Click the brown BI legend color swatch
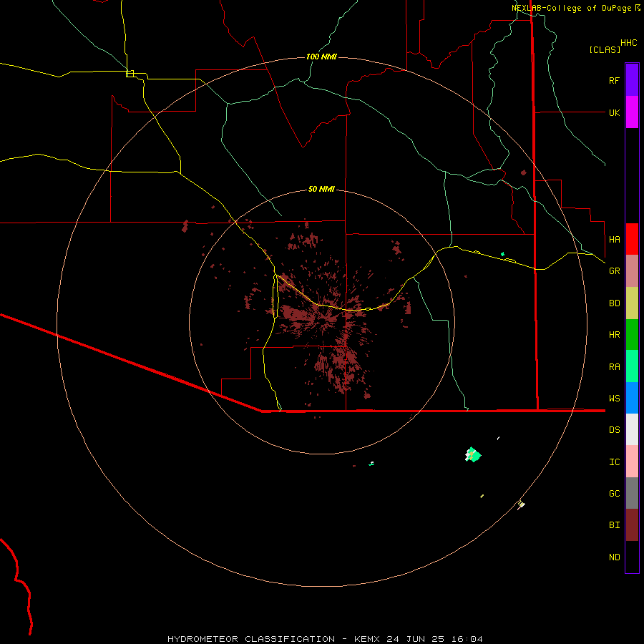This screenshot has height=644, width=644. coord(632,525)
